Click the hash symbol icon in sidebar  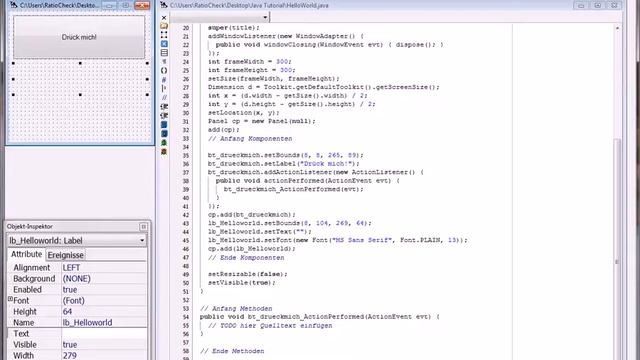pos(164,80)
